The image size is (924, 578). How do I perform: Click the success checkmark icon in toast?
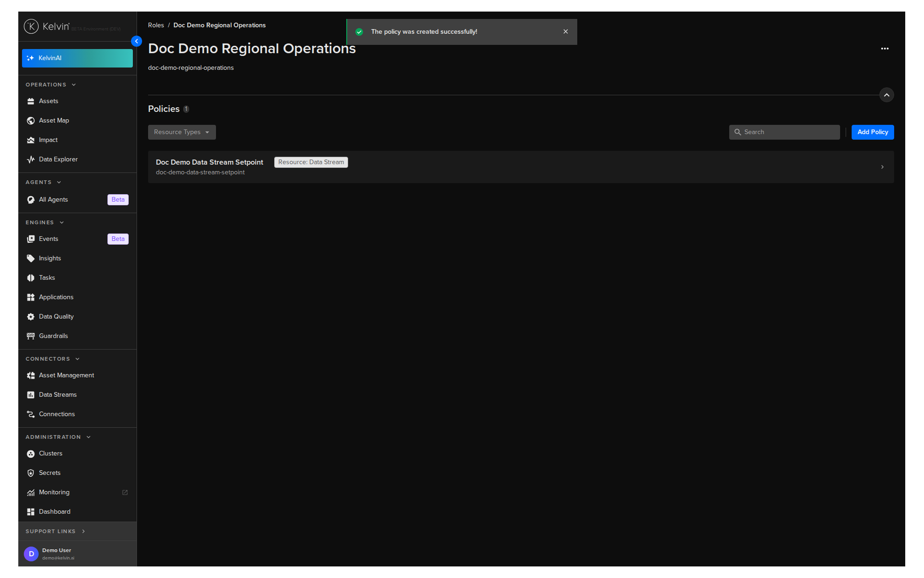(359, 32)
